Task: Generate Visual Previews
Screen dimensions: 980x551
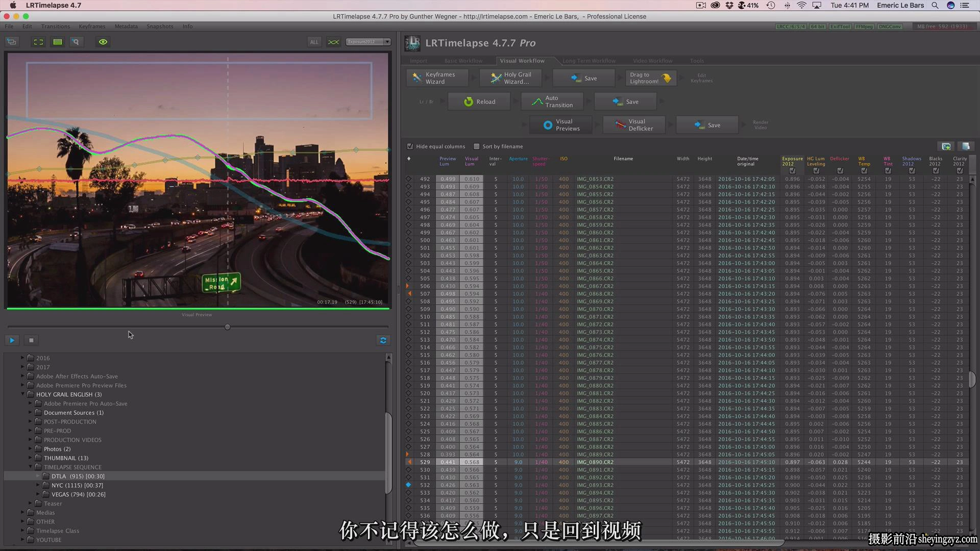Action: (x=560, y=125)
